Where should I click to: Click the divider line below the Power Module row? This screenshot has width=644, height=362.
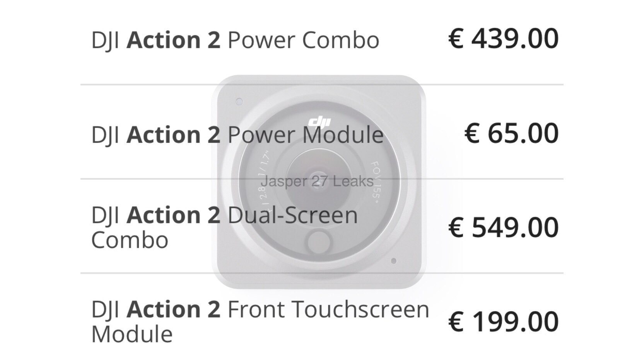coord(155,179)
